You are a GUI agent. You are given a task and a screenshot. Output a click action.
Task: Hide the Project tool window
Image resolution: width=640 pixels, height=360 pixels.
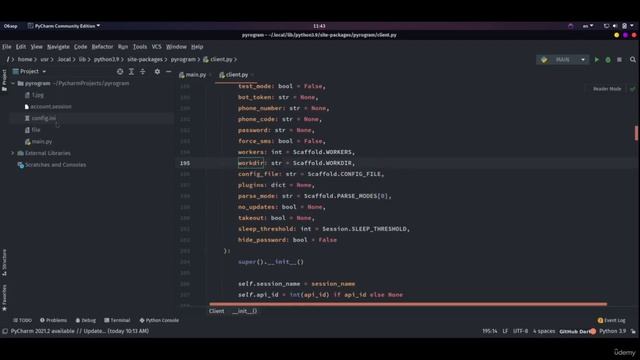(169, 71)
